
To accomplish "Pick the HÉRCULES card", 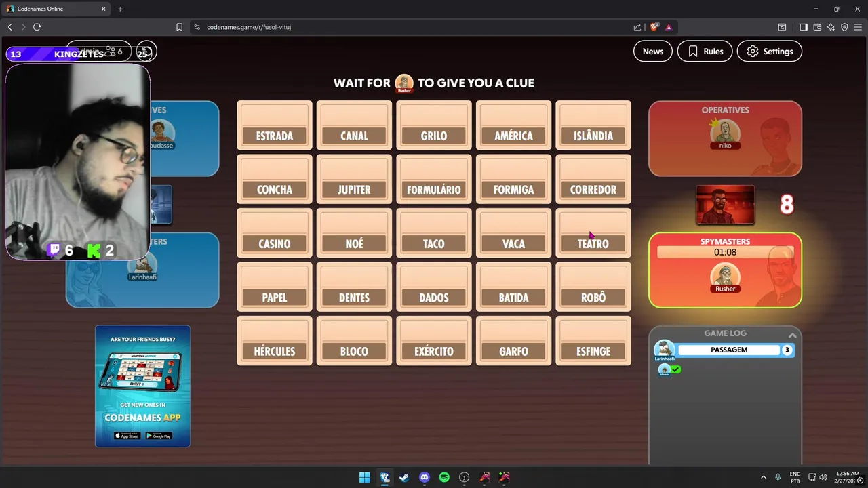I will tap(275, 341).
